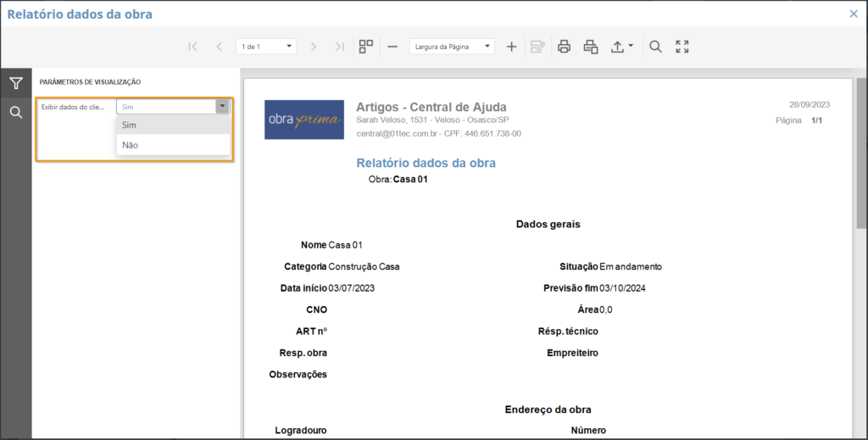Click the vertical scrollbar of the report
868x440 pixels.
click(x=861, y=153)
